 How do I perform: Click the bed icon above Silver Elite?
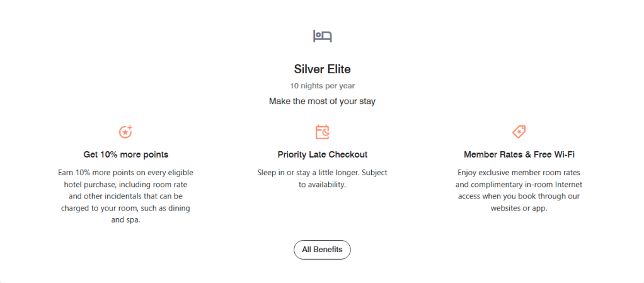tap(322, 36)
